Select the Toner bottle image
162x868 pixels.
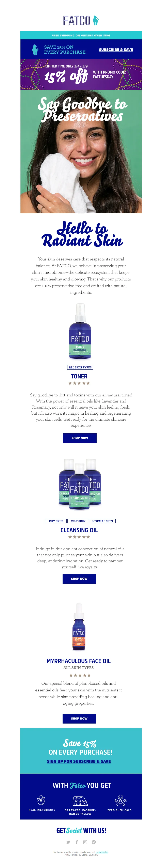[80, 332]
